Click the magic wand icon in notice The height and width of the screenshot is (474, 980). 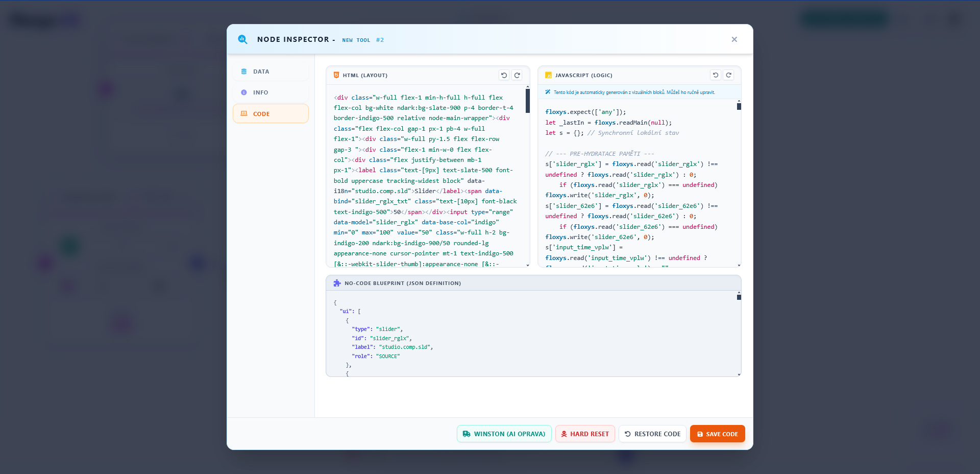[x=548, y=92]
